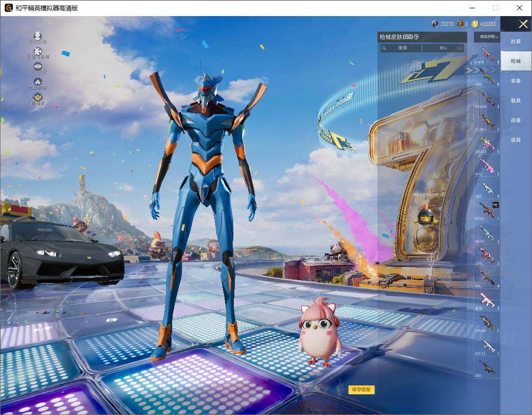Select the AKM weapon skin
Screen dimensions: 532x415
(x=487, y=76)
